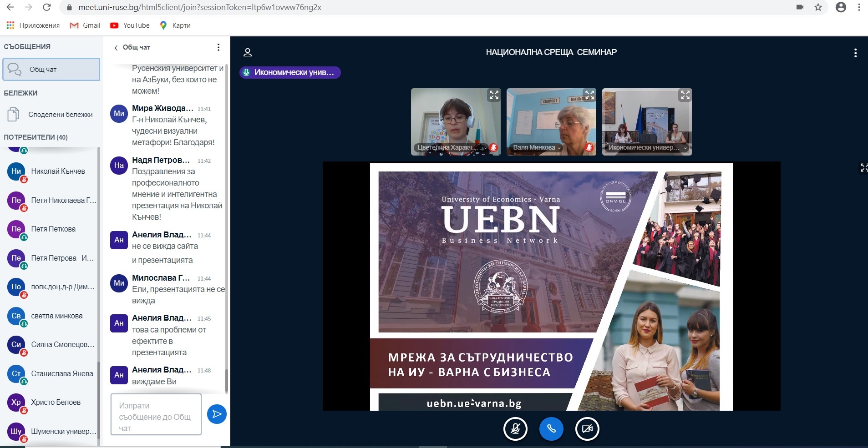Toggle the users list panel icon

click(x=248, y=52)
